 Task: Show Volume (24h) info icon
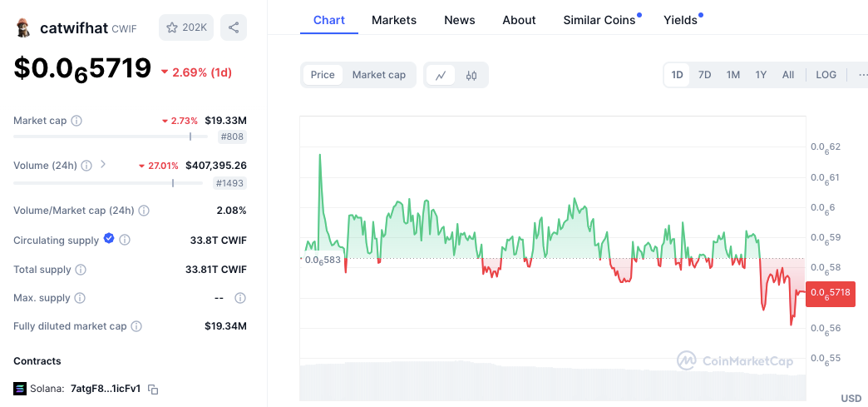point(86,166)
